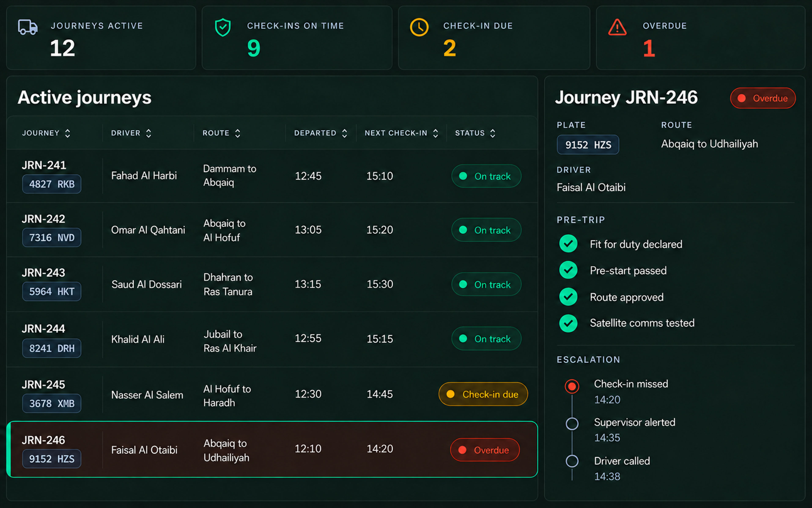Click the On track badge for JRN-244
Viewport: 812px width, 508px height.
(486, 339)
